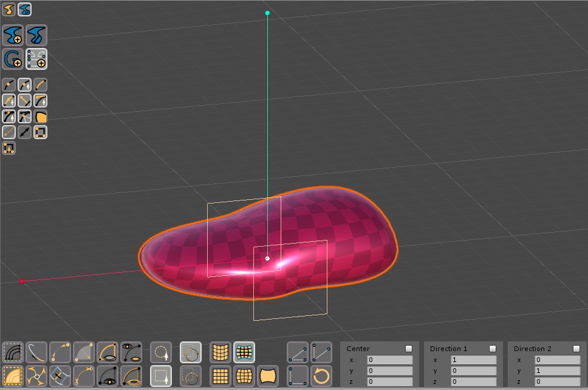588x390 pixels.
Task: Enable the Direction 1 checkbox
Action: coord(493,349)
